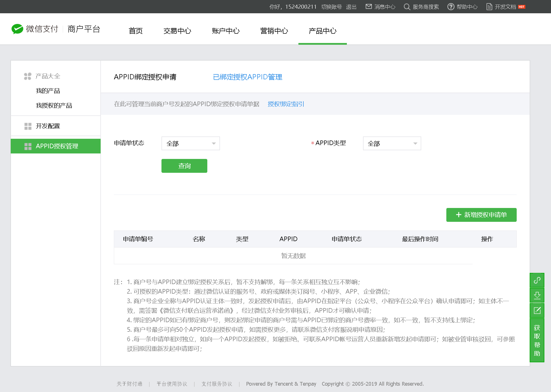
Task: Click the WeChat Pay logo icon
Action: point(17,29)
